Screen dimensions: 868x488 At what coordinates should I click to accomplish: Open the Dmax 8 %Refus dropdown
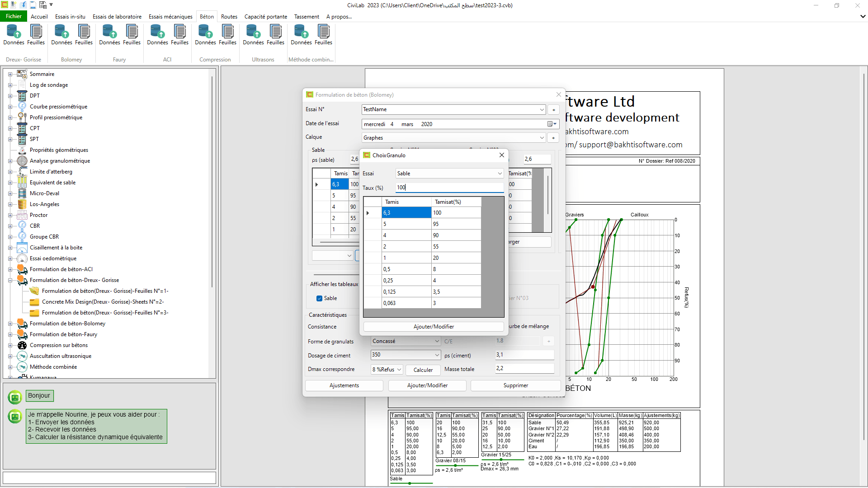coord(399,370)
